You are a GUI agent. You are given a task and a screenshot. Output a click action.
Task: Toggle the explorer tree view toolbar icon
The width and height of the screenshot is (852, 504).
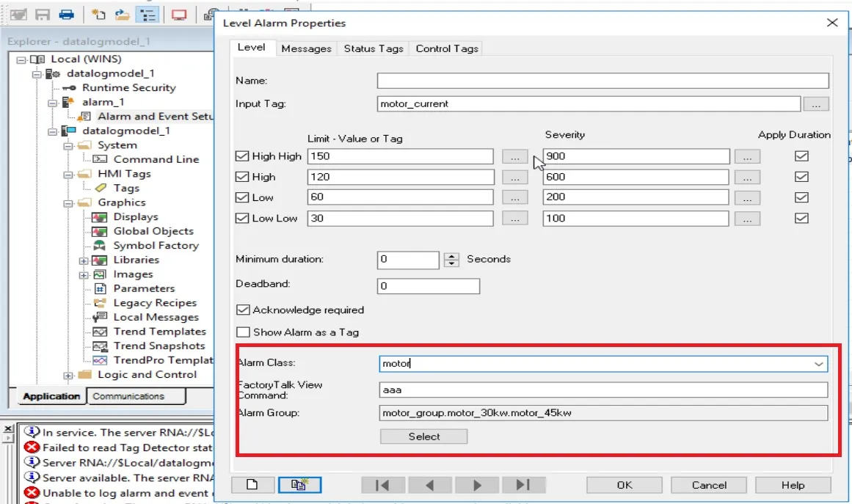[148, 15]
